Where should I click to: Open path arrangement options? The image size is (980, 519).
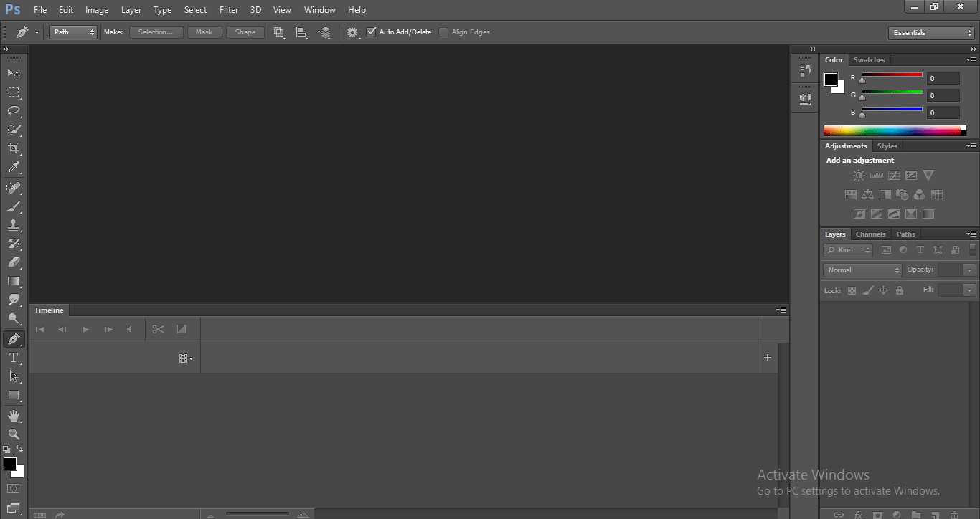pos(324,32)
